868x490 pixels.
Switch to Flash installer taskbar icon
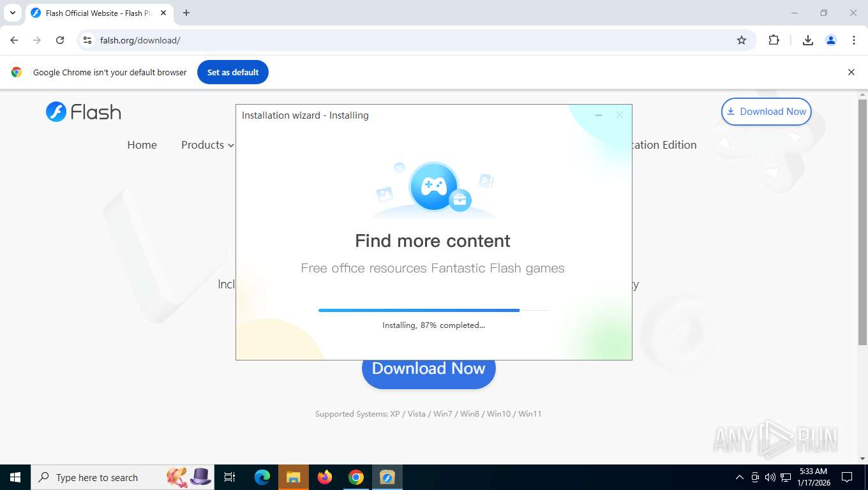pyautogui.click(x=387, y=477)
